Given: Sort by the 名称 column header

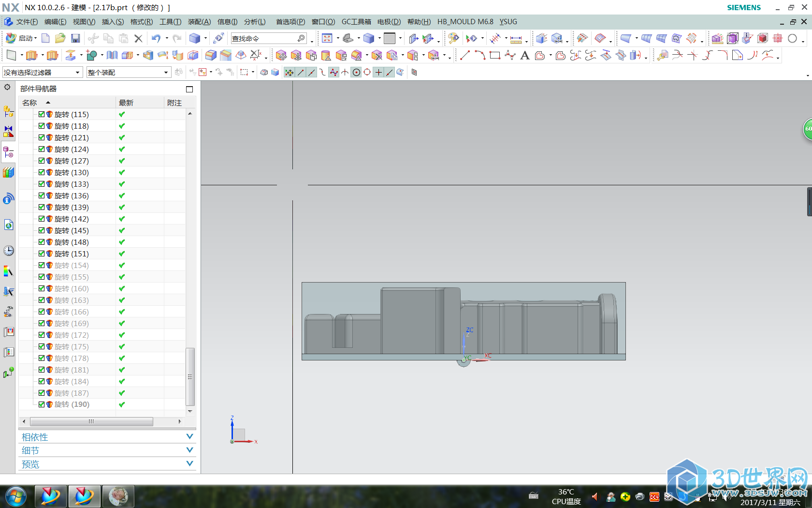Looking at the screenshot, I should (67, 103).
